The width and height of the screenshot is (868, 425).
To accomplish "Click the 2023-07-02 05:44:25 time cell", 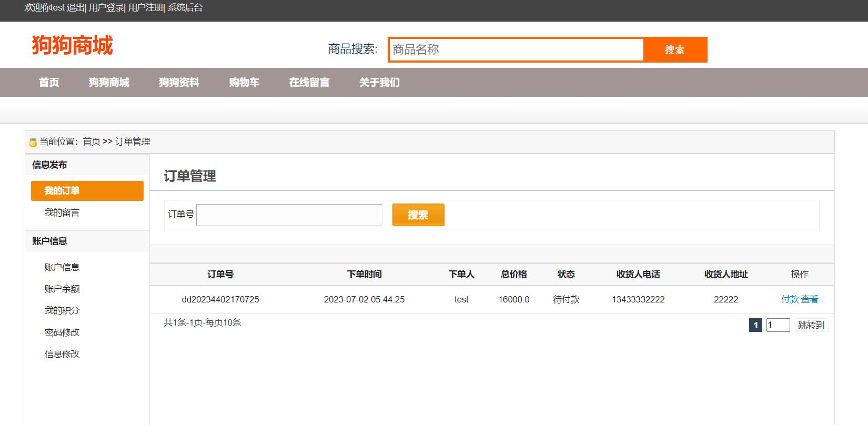I will (x=364, y=299).
